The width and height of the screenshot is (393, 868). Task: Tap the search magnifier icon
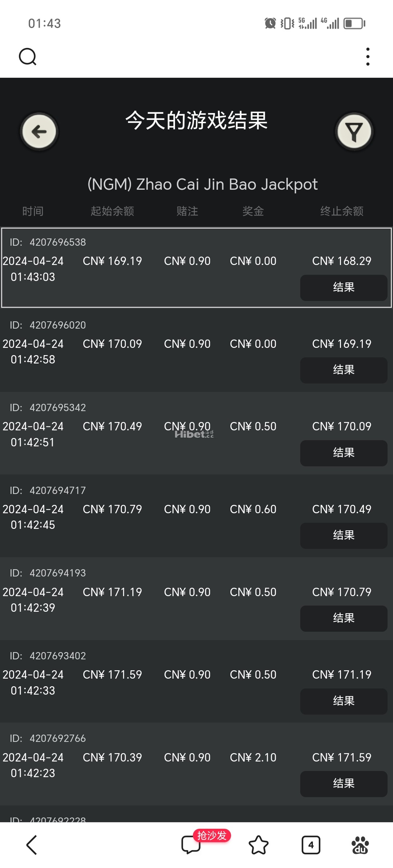click(x=28, y=57)
